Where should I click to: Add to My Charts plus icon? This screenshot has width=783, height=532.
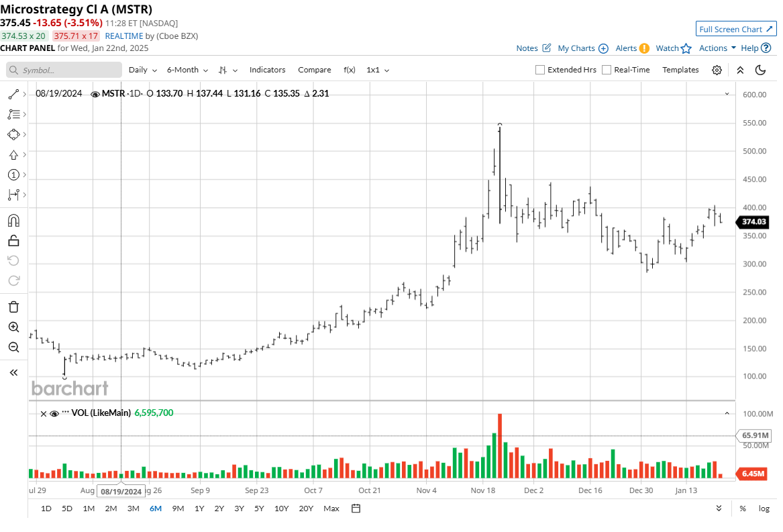(603, 48)
